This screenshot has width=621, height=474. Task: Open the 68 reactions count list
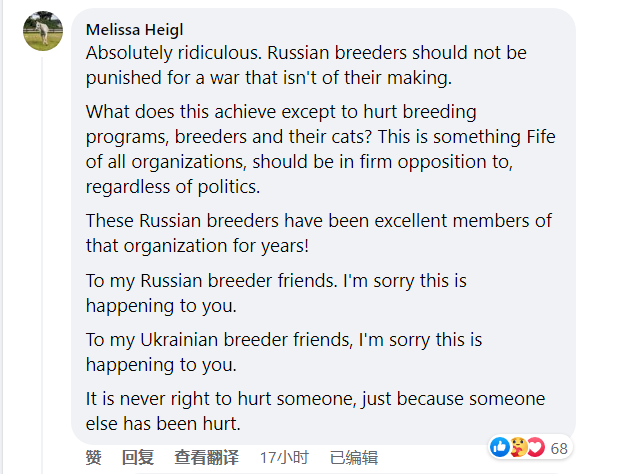(559, 448)
